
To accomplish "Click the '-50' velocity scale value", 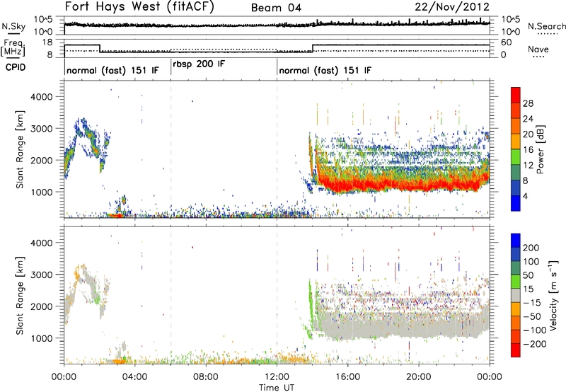I will click(x=532, y=316).
